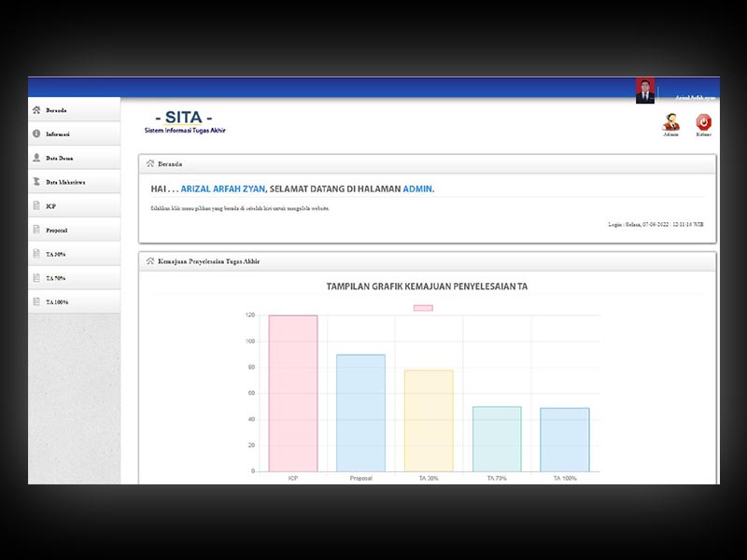Viewport: 747px width, 560px height.
Task: Click the username link in top bar
Action: click(x=695, y=97)
